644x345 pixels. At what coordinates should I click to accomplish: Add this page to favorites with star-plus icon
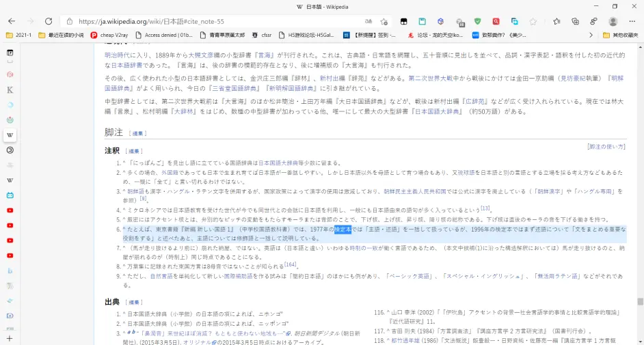coord(384,21)
